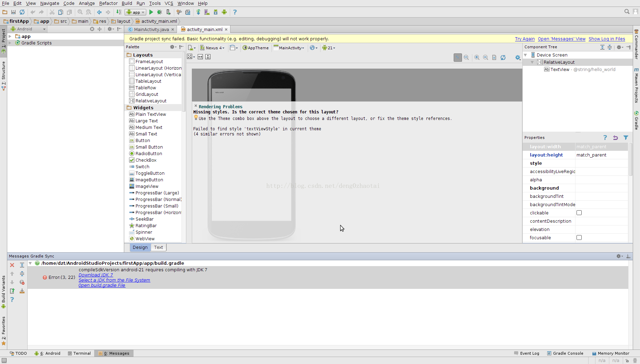Click the Properties restore default arrow icon
This screenshot has height=364, width=640.
[616, 138]
